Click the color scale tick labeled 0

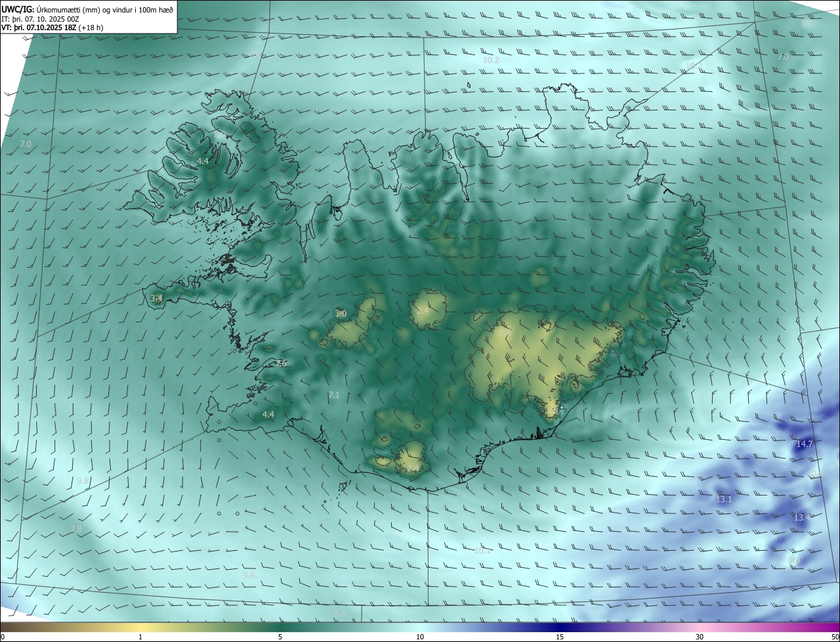[x=2, y=637]
